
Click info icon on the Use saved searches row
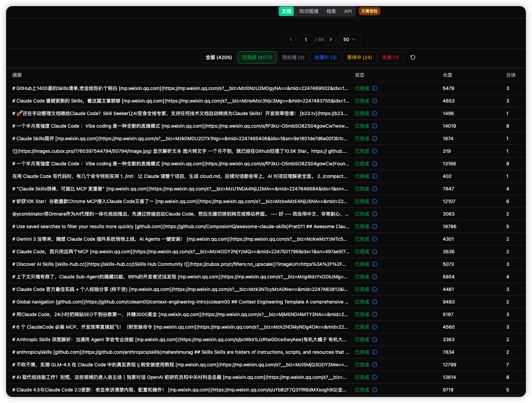click(375, 226)
